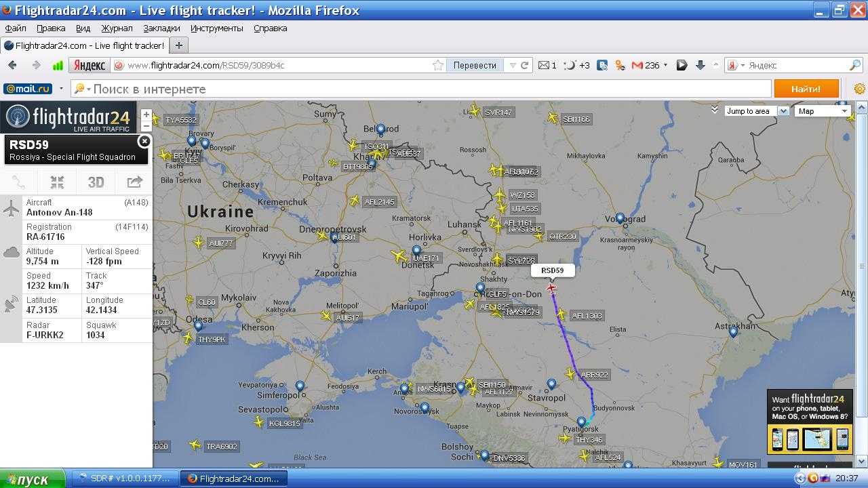Close the RSD59 flight info panel
The height and width of the screenshot is (488, 868).
click(144, 141)
